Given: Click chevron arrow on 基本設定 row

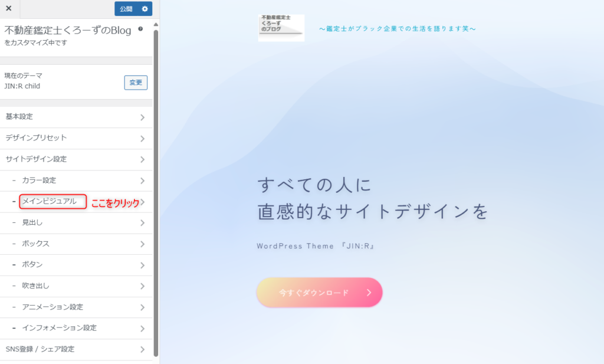Looking at the screenshot, I should (143, 117).
